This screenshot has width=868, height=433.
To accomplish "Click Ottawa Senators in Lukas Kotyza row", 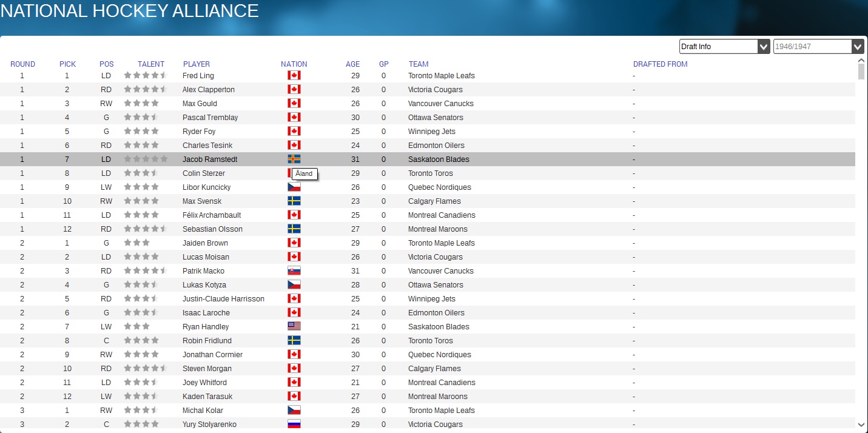I will tap(436, 285).
